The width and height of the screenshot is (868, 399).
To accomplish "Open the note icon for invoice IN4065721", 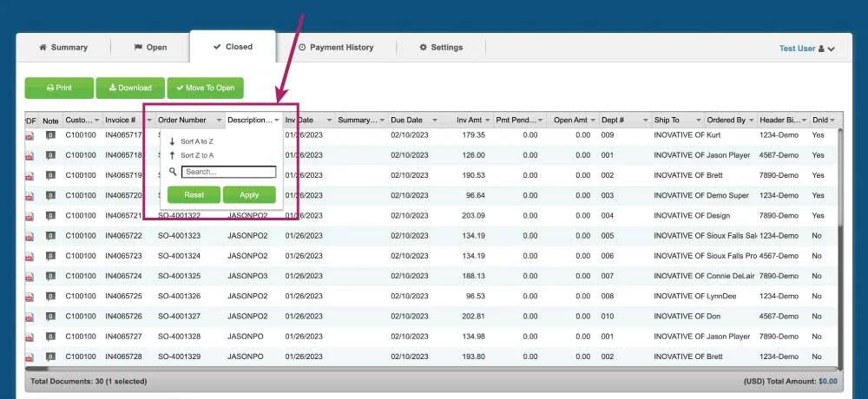I will pos(50,216).
